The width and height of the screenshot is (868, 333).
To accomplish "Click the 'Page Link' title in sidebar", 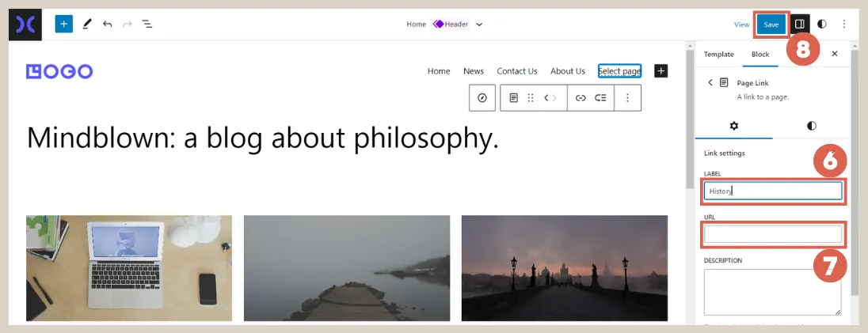I will [753, 83].
